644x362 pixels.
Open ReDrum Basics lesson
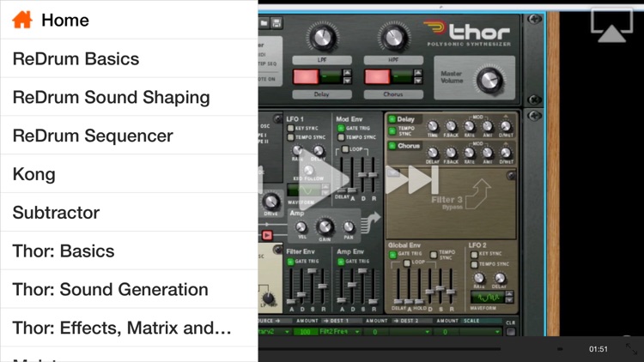[129, 58]
